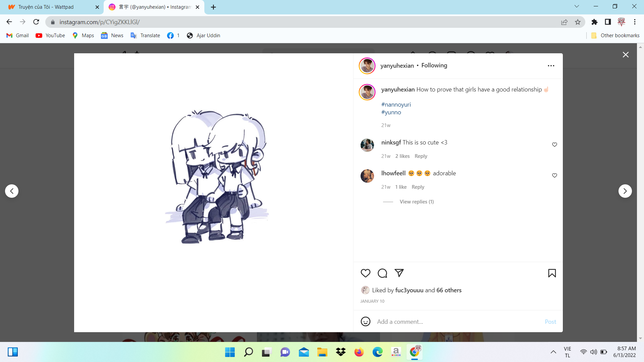Select the Instagram browser tab
Viewport: 644px width, 362px height.
[154, 7]
